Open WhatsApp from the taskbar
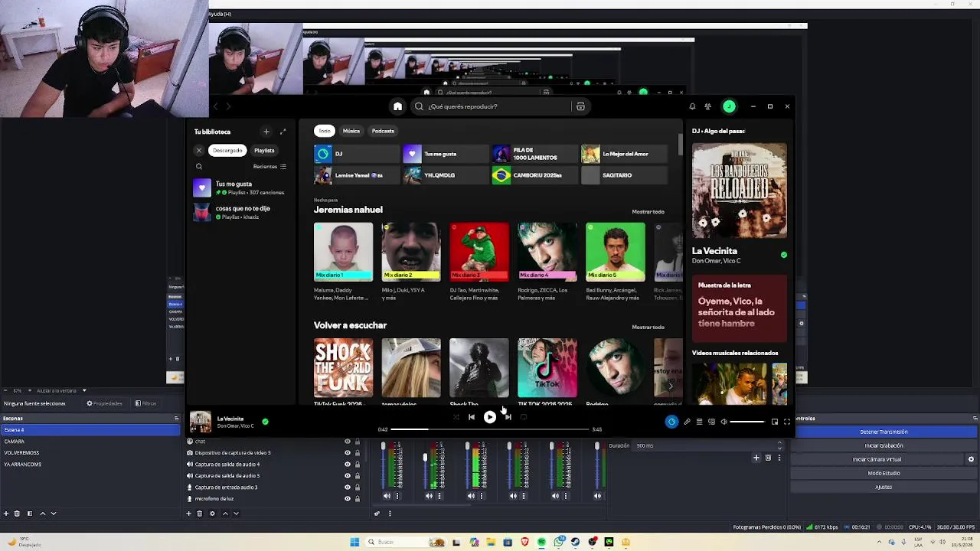 pos(558,542)
